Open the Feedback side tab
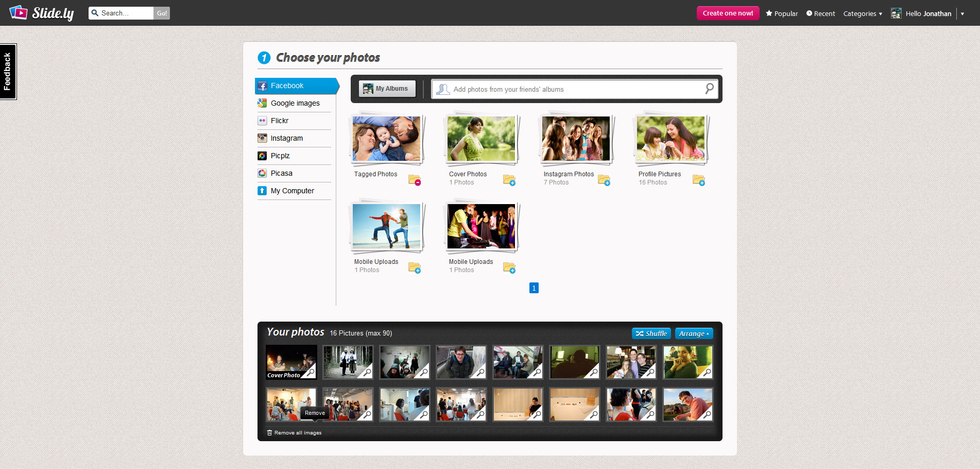The image size is (980, 469). click(x=8, y=72)
